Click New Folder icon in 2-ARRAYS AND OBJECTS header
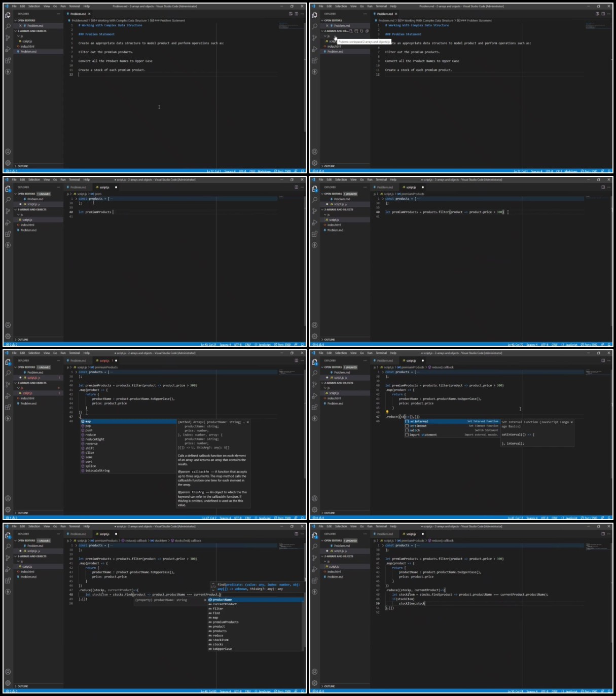The width and height of the screenshot is (616, 696). pyautogui.click(x=356, y=31)
